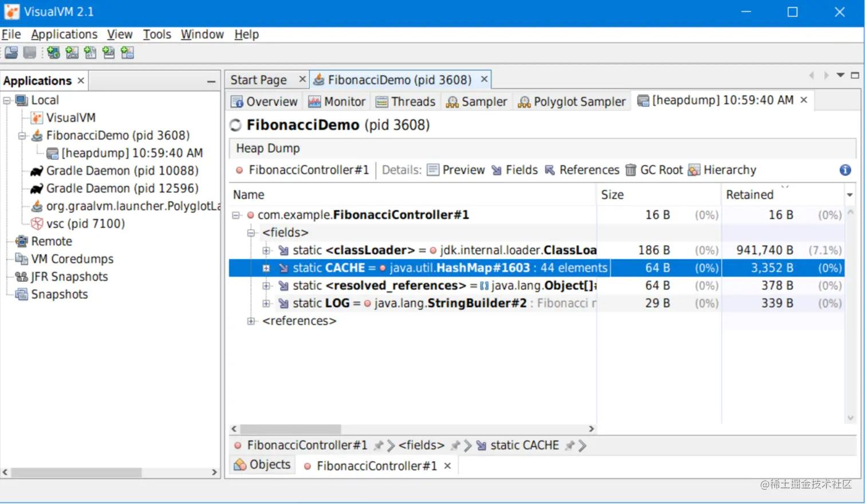The image size is (866, 504).
Task: Click the scroll tabs left arrow
Action: click(x=812, y=75)
